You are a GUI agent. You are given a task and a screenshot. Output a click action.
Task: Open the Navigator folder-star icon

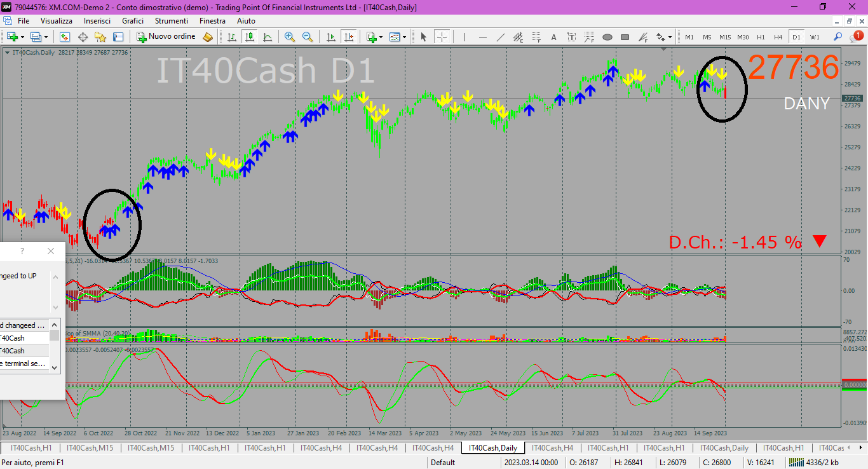[x=100, y=37]
